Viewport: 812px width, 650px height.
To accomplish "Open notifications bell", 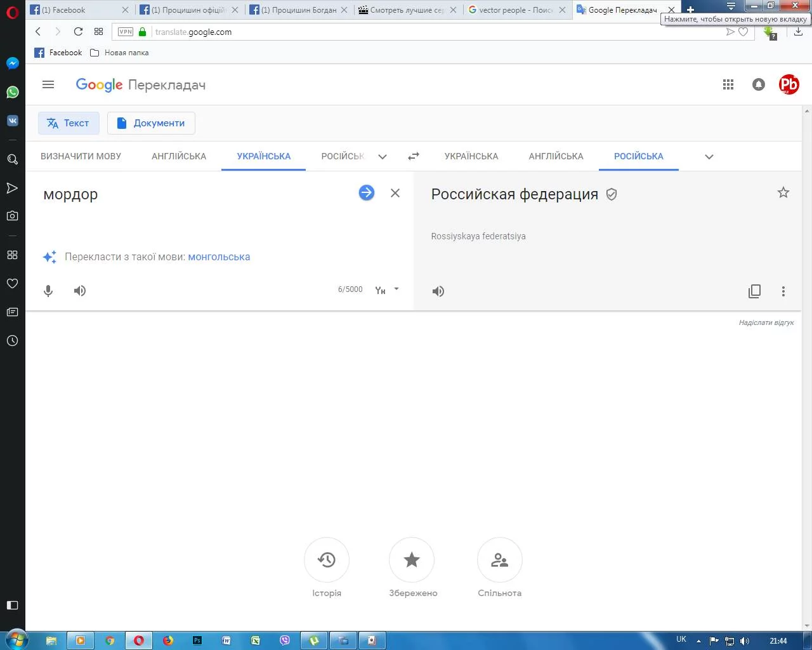I will coord(758,84).
